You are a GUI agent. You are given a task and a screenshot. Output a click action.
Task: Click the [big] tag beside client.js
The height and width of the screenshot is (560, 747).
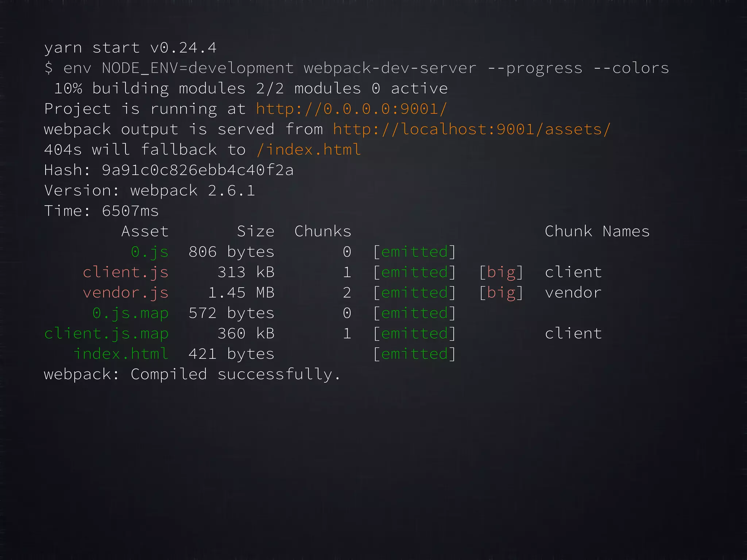[x=501, y=272]
